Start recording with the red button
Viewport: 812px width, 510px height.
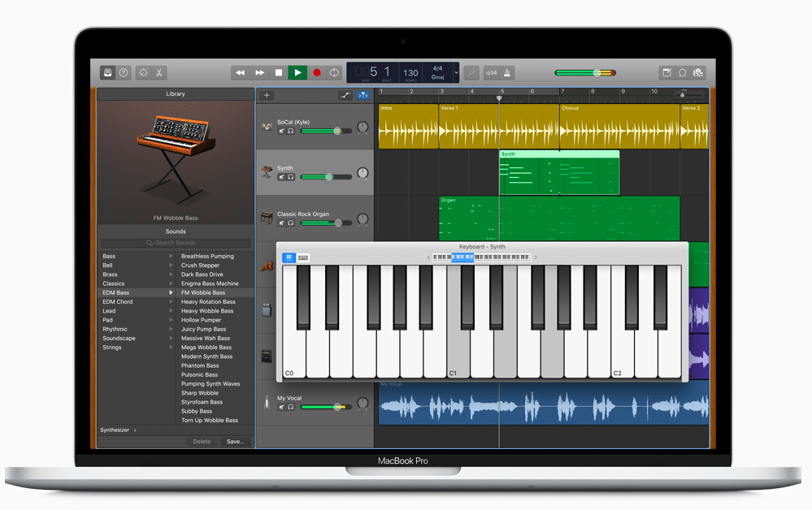(x=317, y=72)
